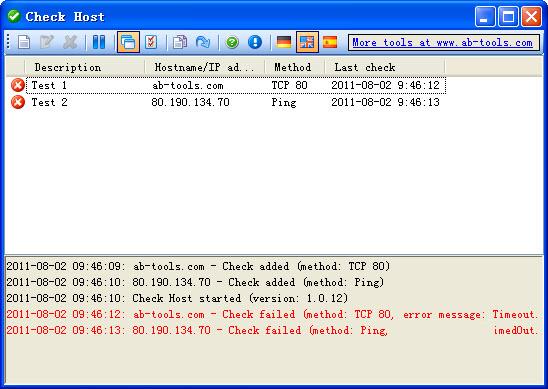Click the 80.190.134.70 address cell in the list

[190, 102]
